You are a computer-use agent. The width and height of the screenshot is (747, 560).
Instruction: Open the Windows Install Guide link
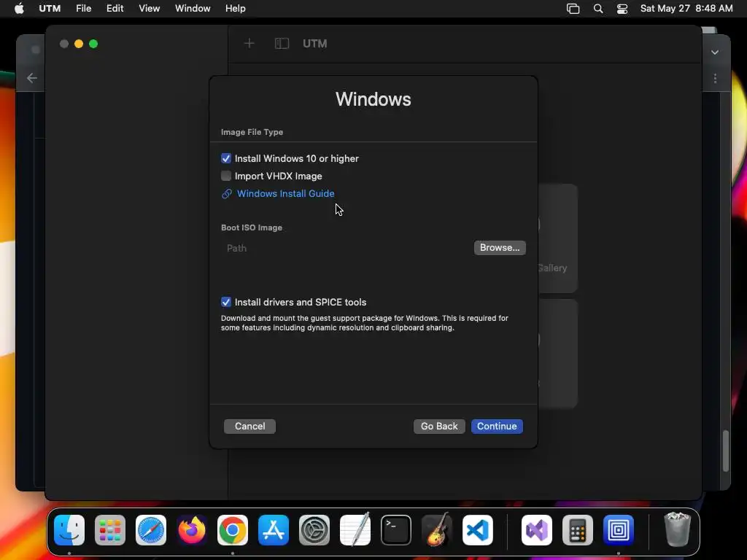click(x=285, y=194)
